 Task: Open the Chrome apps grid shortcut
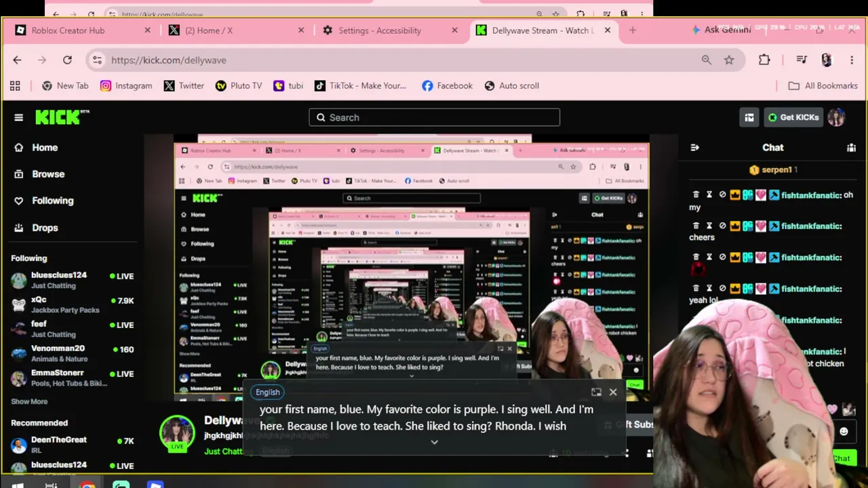(x=15, y=85)
